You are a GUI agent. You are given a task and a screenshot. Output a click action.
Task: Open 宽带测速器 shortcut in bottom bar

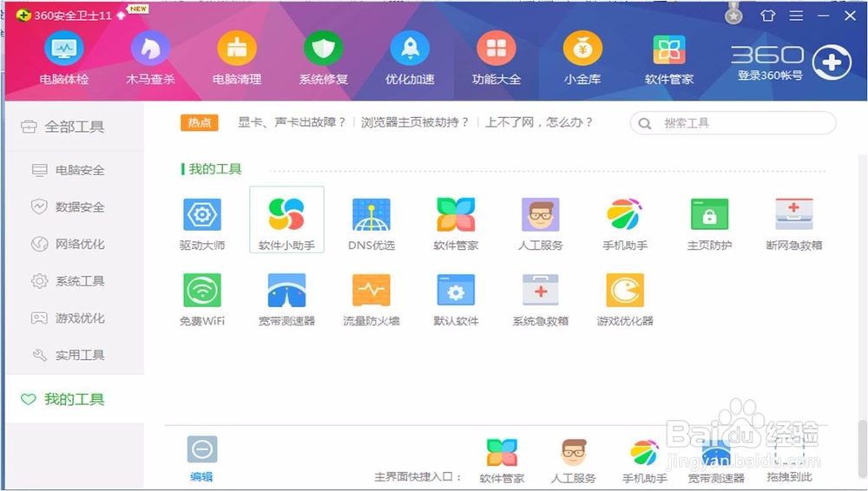click(x=716, y=461)
